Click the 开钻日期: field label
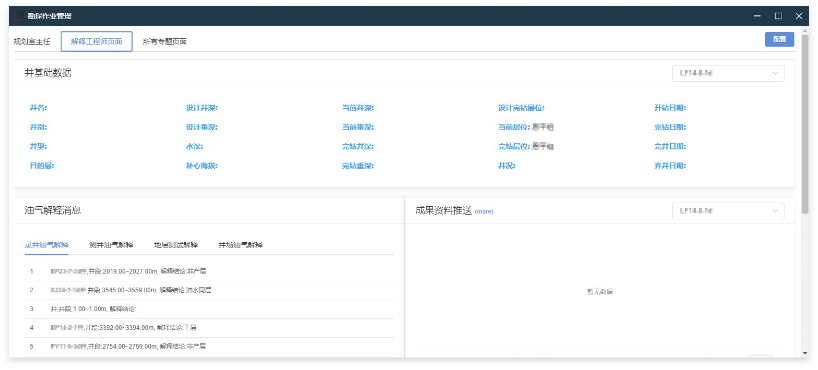Viewport: 818px width, 370px height. coord(670,108)
